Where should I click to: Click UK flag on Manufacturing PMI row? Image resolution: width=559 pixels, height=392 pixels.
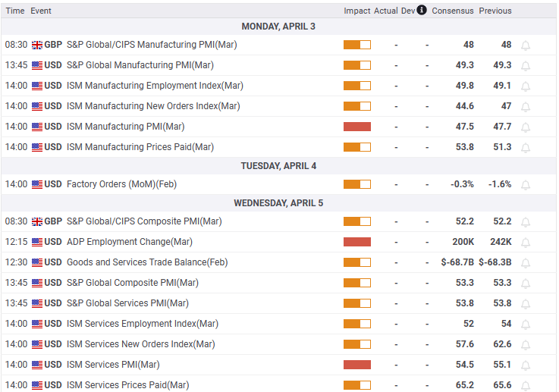pyautogui.click(x=37, y=45)
